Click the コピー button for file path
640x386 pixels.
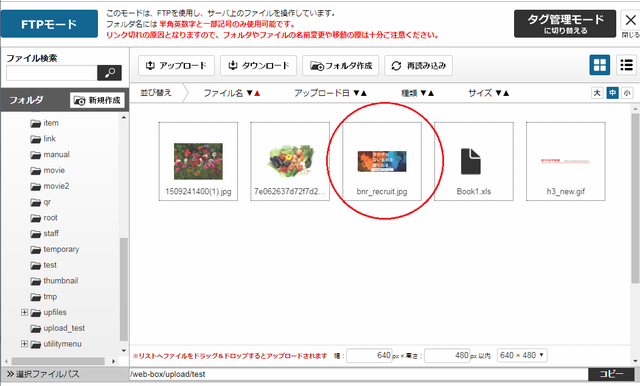pos(611,374)
